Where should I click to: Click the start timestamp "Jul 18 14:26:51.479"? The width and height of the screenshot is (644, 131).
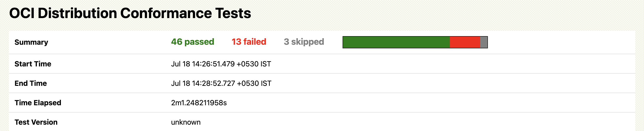[x=203, y=64]
